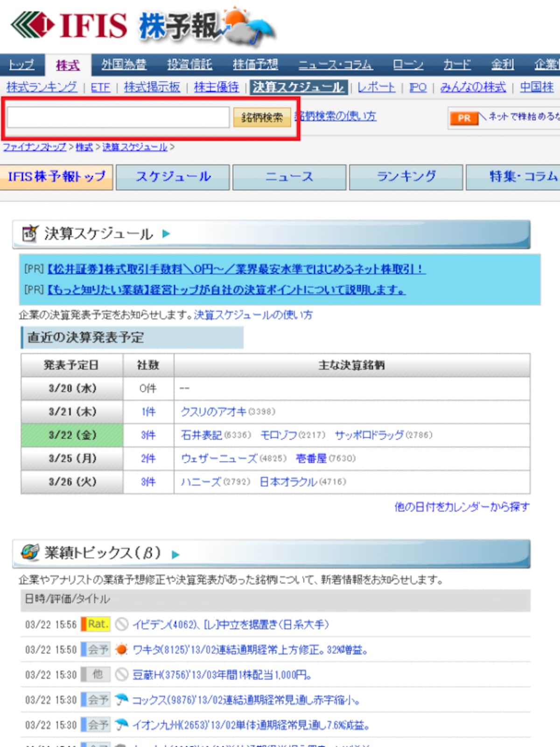Click the 会予 badge in the ワキタ row
Viewport: 560px width, 747px height.
point(96,649)
